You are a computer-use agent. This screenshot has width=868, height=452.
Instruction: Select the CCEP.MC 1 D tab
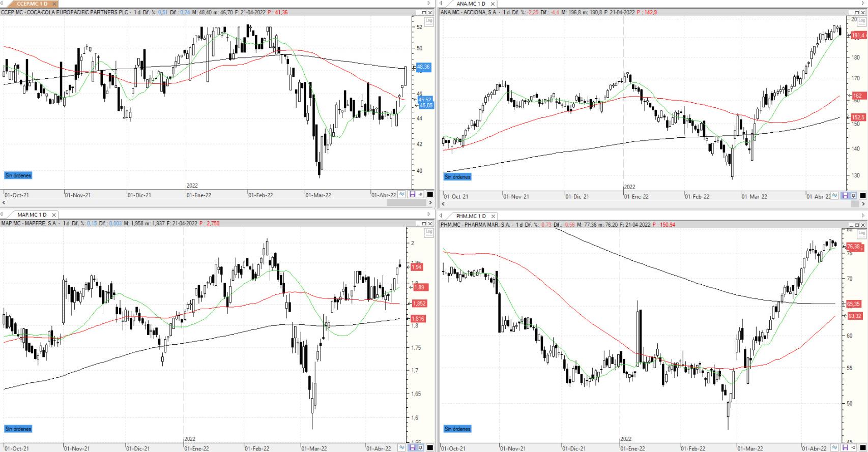click(x=32, y=4)
